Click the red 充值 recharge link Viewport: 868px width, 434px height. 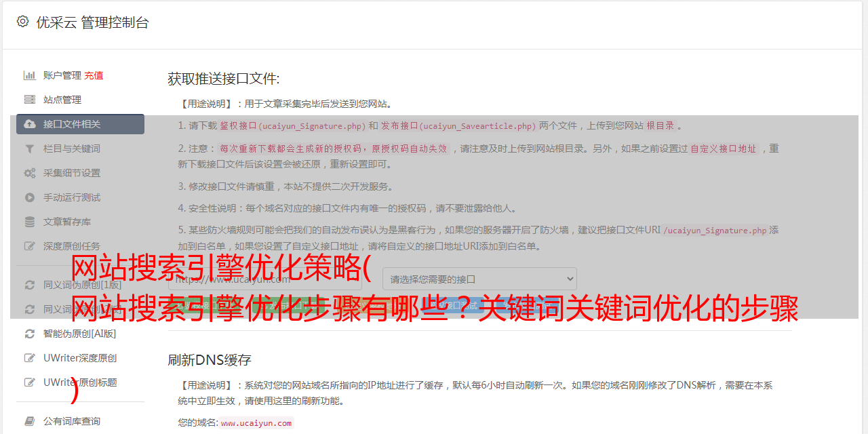94,75
